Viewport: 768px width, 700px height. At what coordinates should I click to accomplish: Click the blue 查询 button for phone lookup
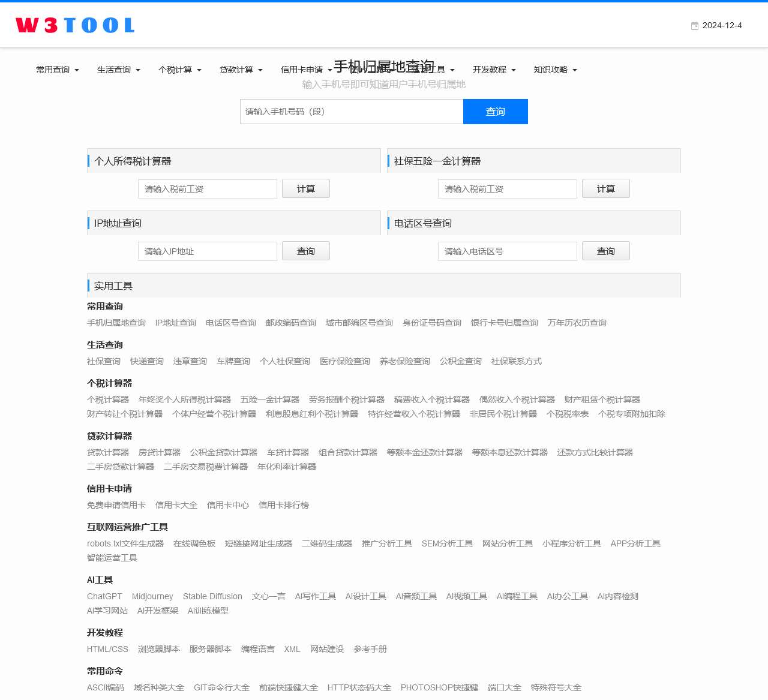tap(495, 111)
